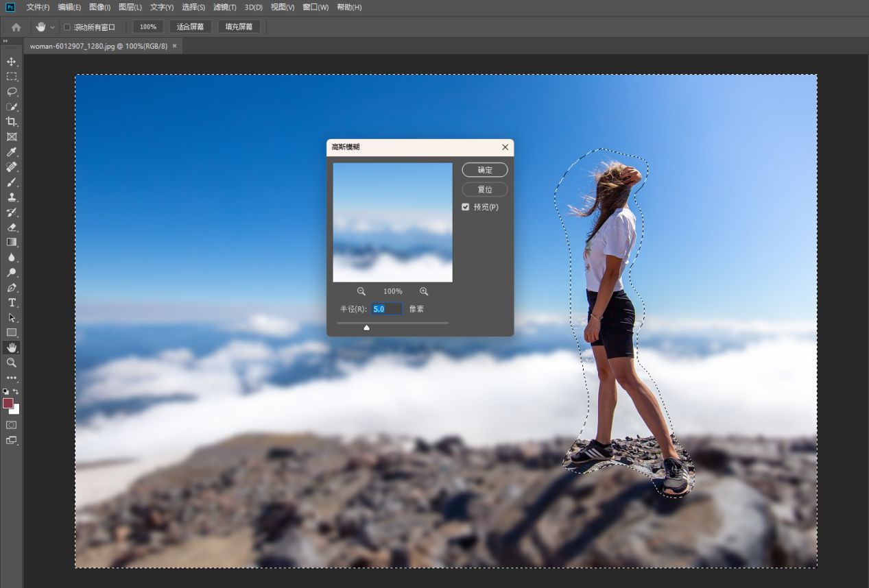Click the 确定 button to apply blur

484,169
